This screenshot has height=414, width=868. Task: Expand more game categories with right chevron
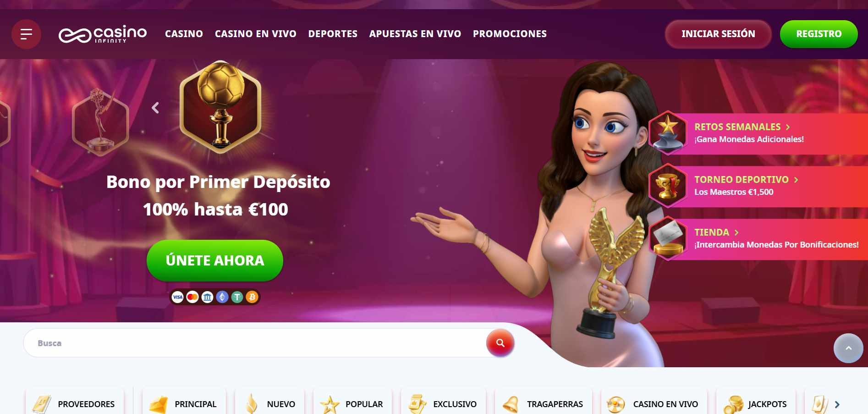(837, 404)
